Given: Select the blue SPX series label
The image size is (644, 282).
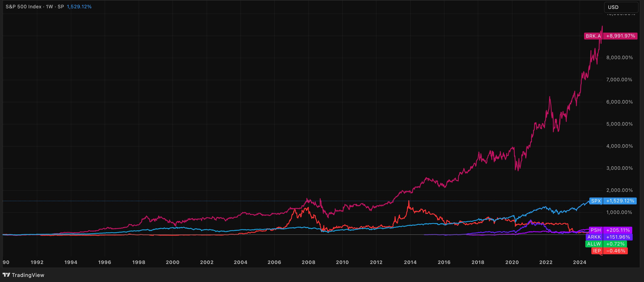Looking at the screenshot, I should point(596,201).
